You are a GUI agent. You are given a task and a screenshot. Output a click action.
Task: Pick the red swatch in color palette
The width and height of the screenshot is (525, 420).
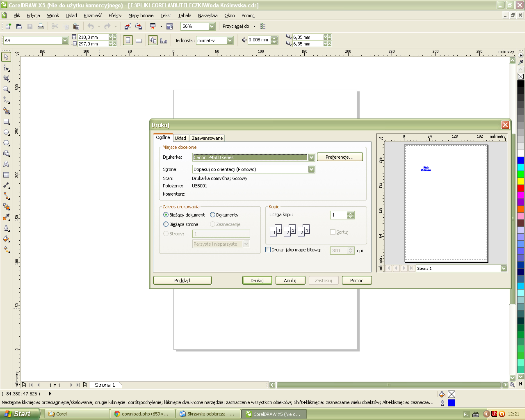pyautogui.click(x=521, y=188)
